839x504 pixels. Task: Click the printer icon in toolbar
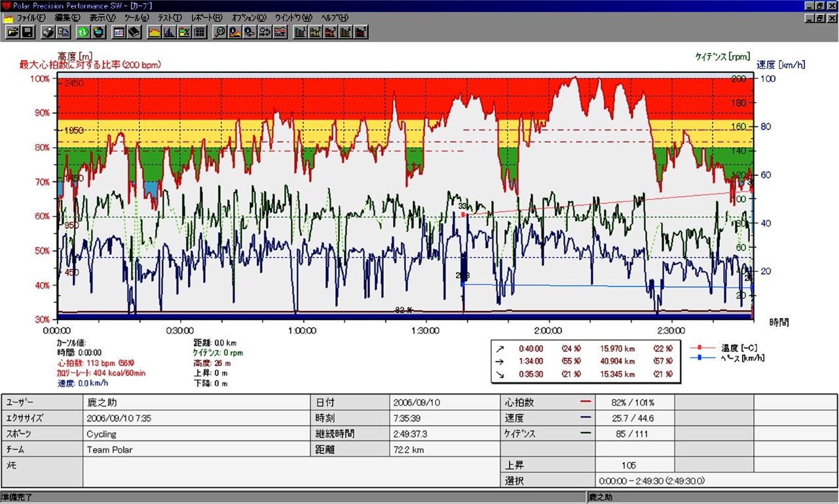(x=48, y=32)
